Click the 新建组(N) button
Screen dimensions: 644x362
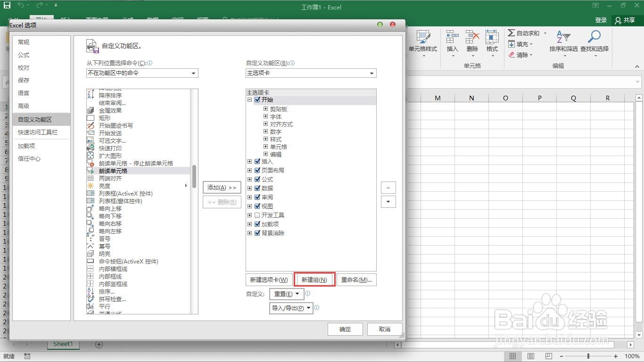tap(314, 280)
